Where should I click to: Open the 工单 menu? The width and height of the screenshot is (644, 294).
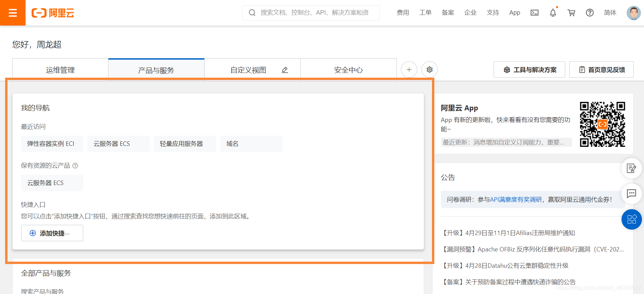click(425, 13)
